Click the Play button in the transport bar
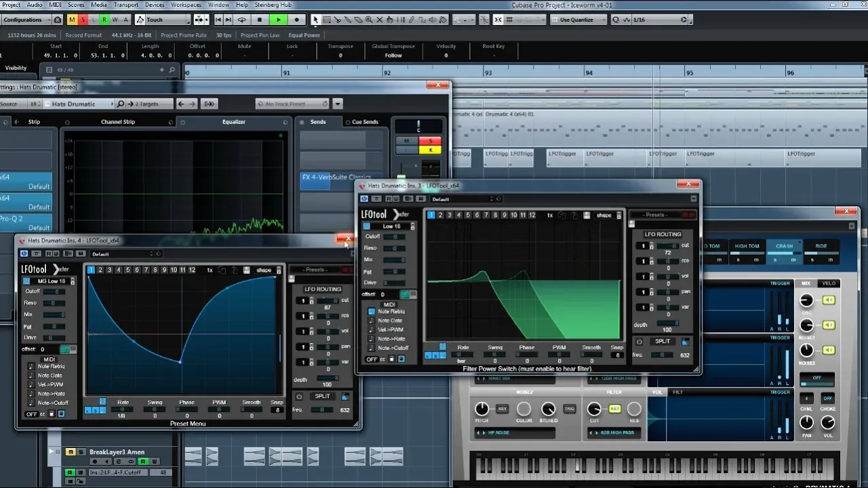This screenshot has height=488, width=868. (278, 20)
